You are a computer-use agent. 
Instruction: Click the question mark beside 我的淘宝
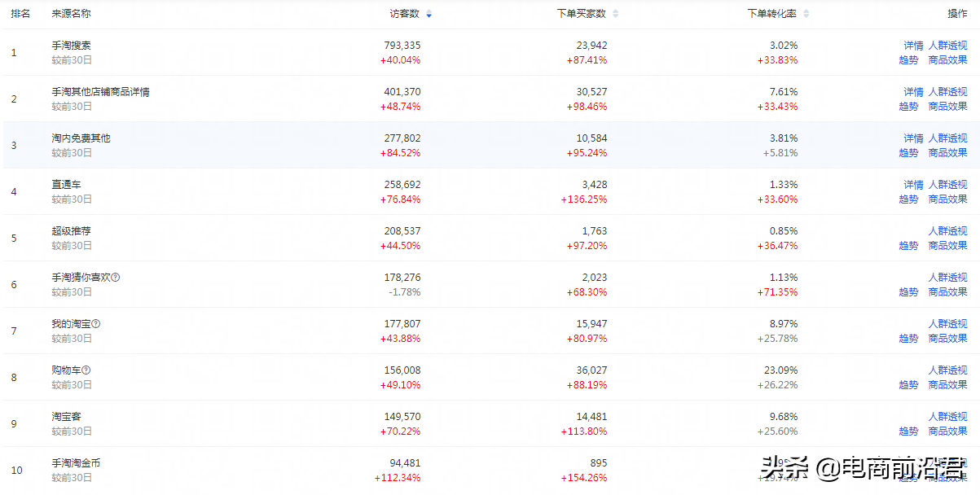coord(96,324)
